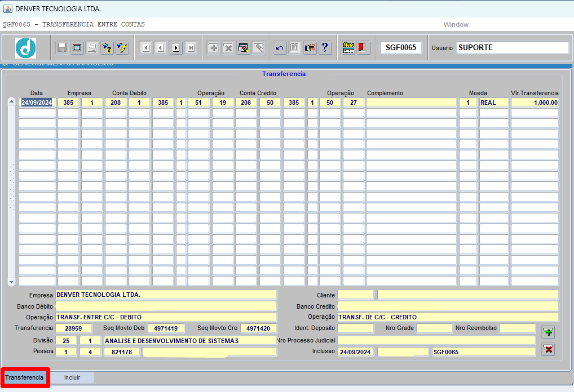
Task: Open the Menu icon in toolbar
Action: click(x=349, y=47)
